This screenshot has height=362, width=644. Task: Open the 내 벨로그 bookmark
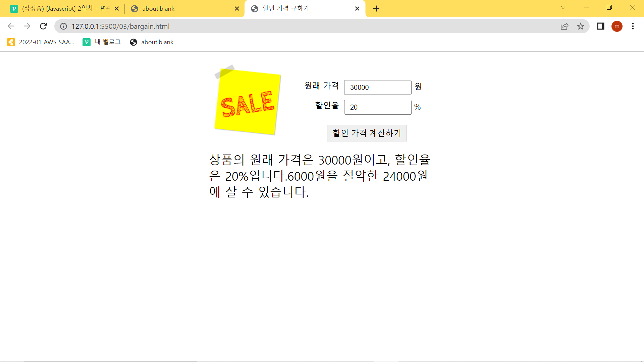(x=102, y=42)
